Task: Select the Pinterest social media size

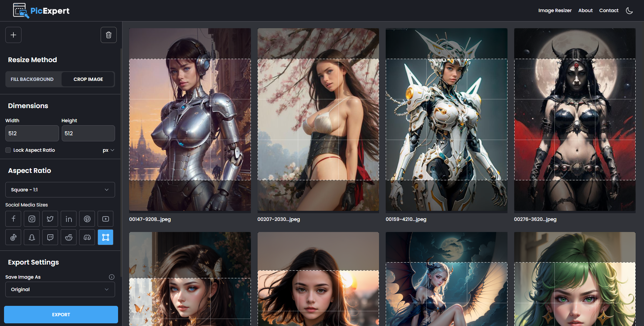Action: pos(87,219)
